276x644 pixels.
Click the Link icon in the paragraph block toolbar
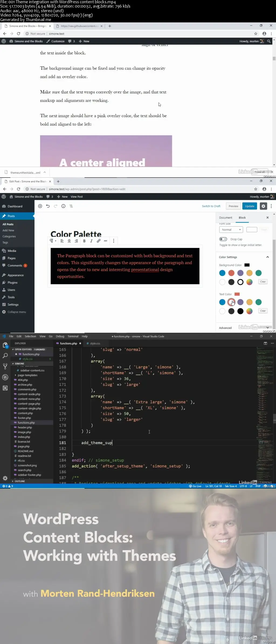coord(99,241)
